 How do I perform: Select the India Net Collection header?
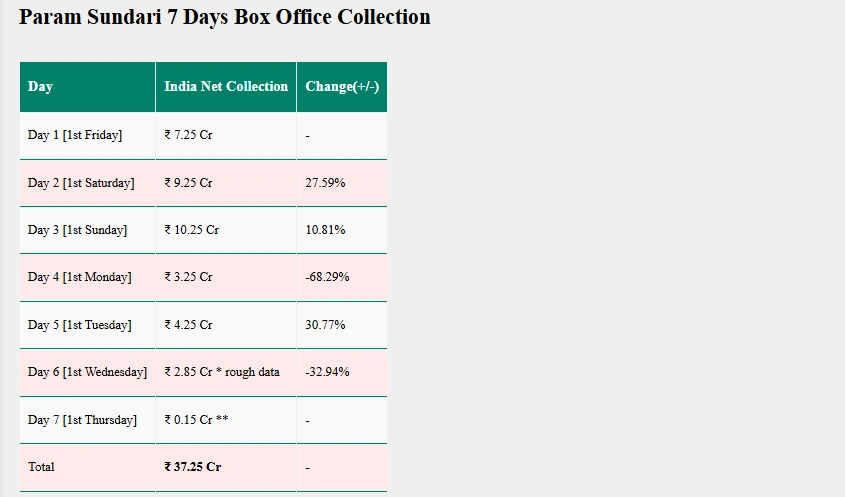[x=226, y=87]
